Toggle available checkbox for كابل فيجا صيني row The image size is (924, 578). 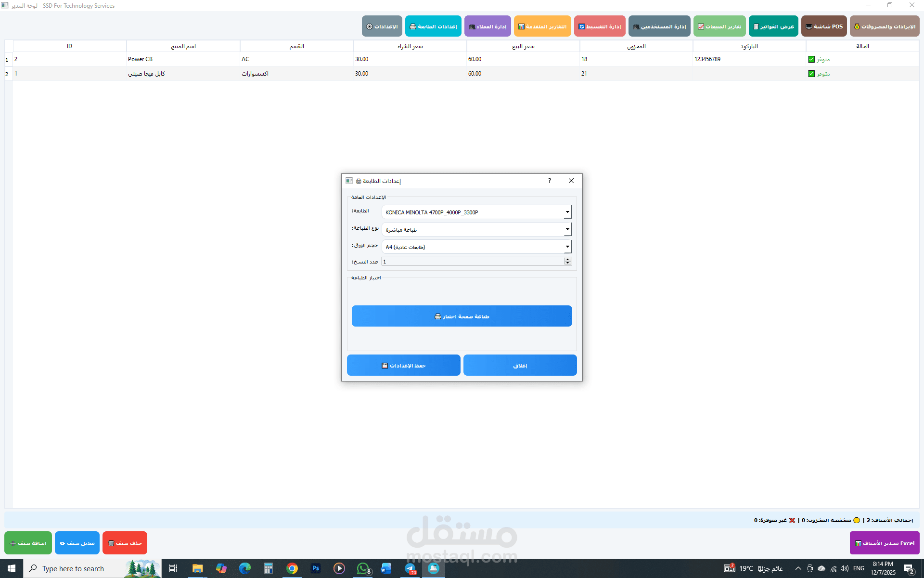[811, 74]
